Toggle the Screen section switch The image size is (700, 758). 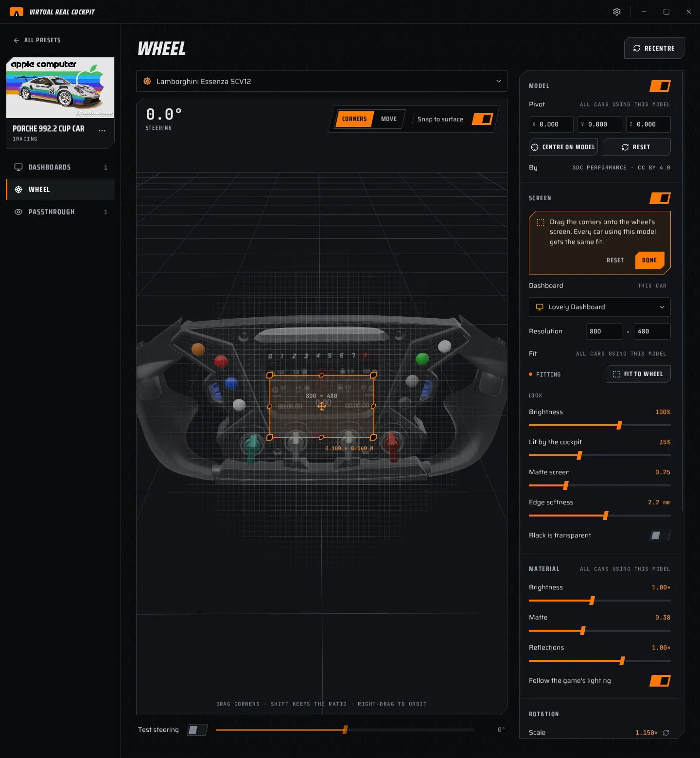[660, 198]
